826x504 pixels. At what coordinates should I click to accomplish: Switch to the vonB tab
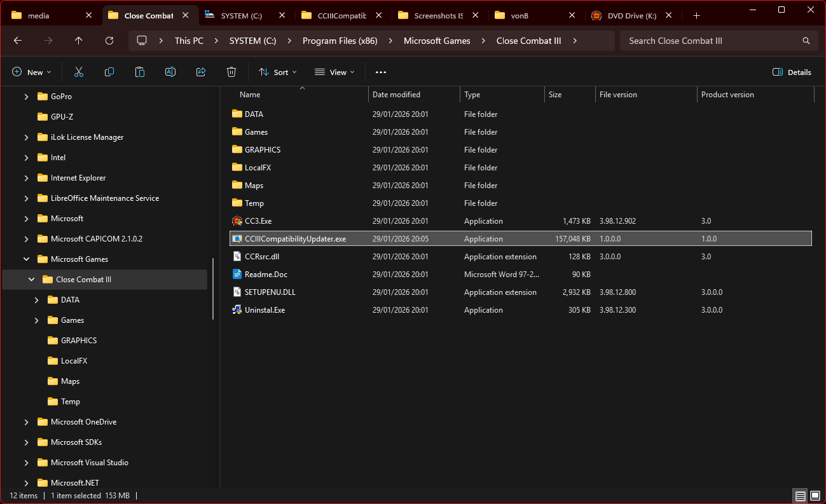(536, 15)
